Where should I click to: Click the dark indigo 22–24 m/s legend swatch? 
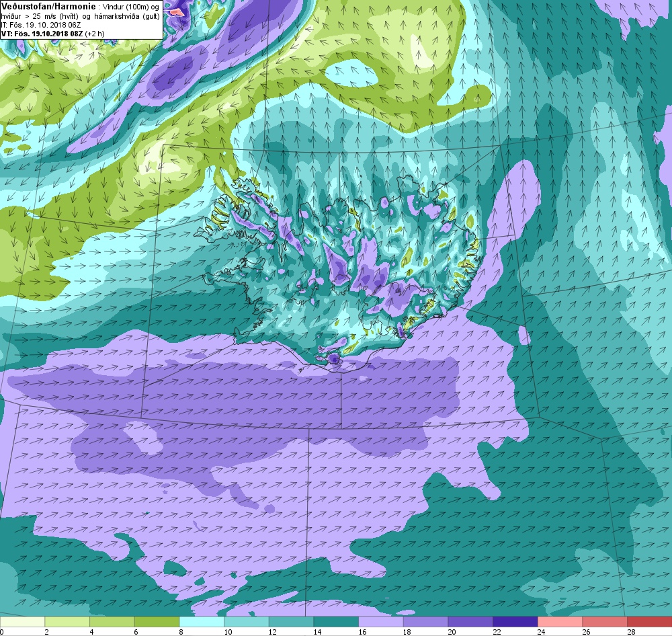(x=515, y=622)
